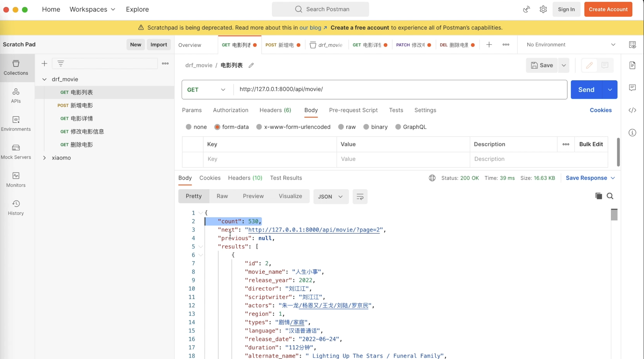Viewport: 644px width, 359px height.
Task: Switch to the Params tab
Action: 192,110
